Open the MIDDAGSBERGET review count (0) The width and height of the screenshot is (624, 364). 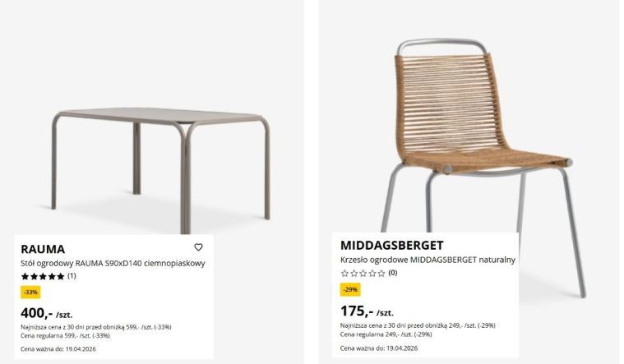point(393,273)
